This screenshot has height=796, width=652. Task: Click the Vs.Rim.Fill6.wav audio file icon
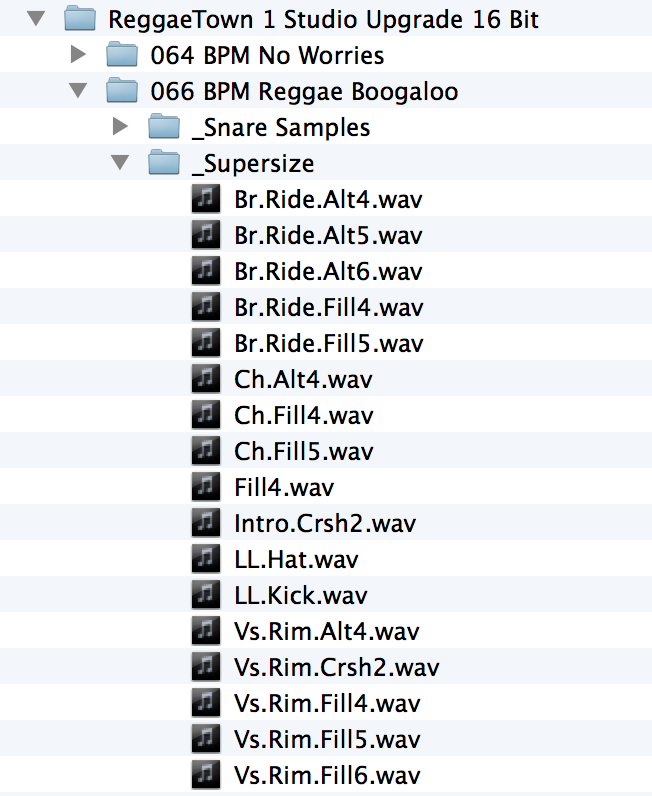[x=204, y=775]
